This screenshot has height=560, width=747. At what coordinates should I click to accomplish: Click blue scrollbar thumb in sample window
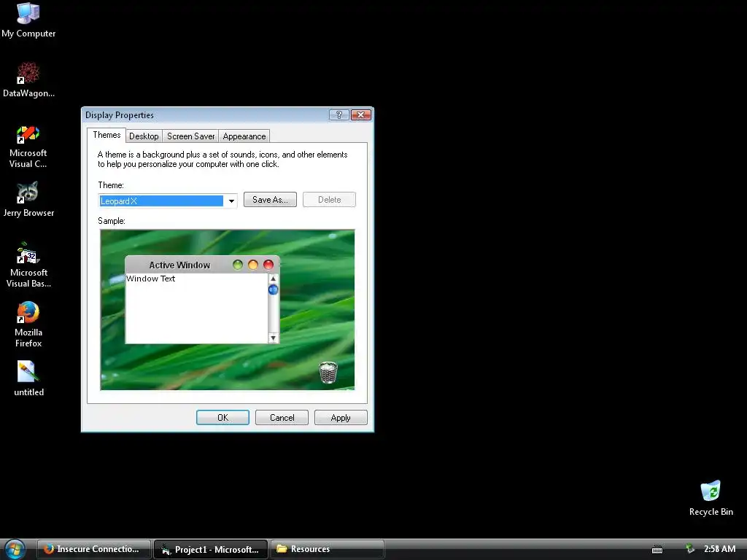click(273, 289)
